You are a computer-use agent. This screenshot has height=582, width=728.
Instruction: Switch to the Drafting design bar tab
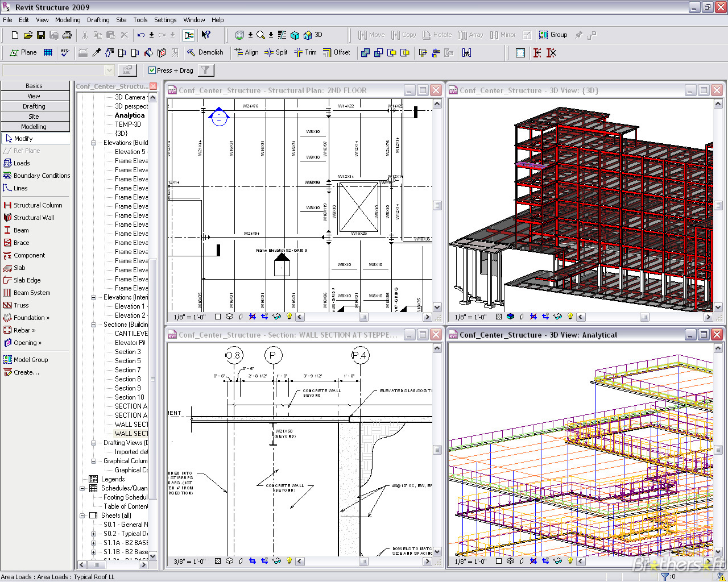[34, 106]
